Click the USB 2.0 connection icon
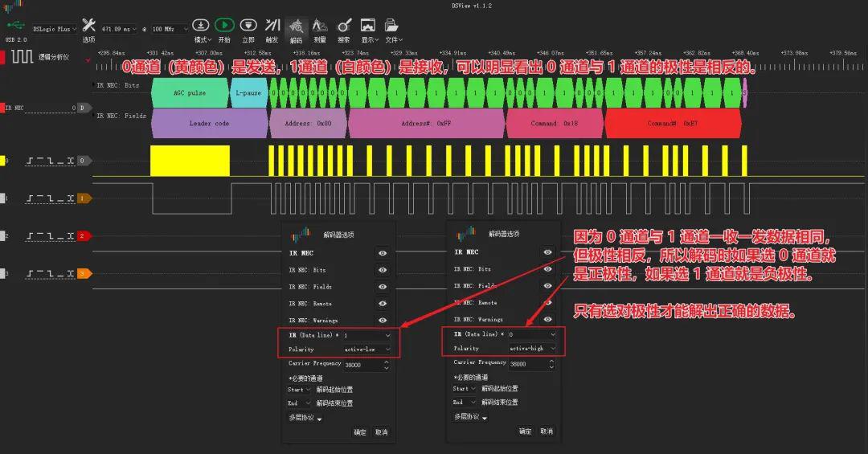This screenshot has height=454, width=868. click(x=15, y=26)
